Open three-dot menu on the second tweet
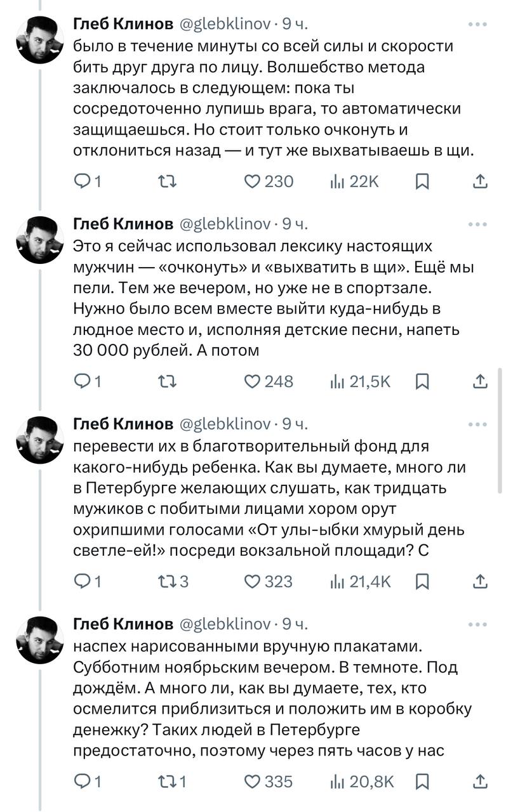506x812 pixels. [477, 224]
